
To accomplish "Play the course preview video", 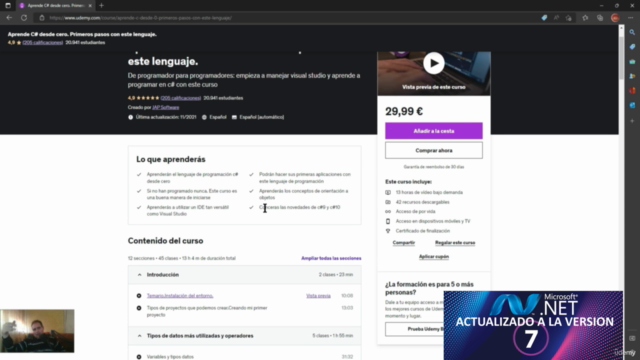I will click(433, 63).
